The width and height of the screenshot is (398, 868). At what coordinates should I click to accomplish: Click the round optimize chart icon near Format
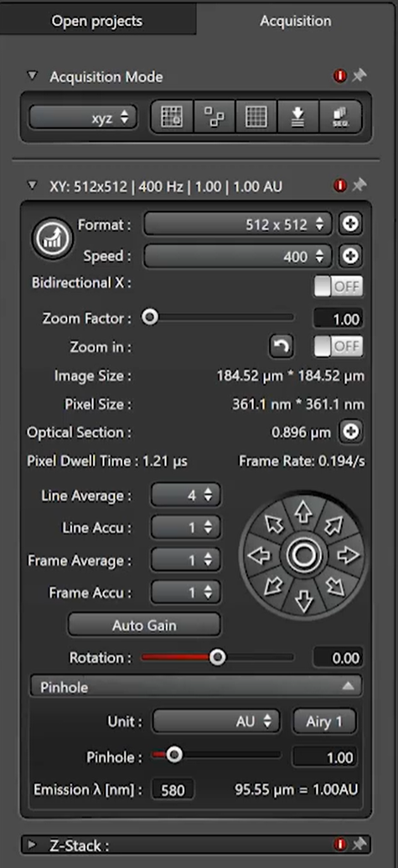pos(53,239)
